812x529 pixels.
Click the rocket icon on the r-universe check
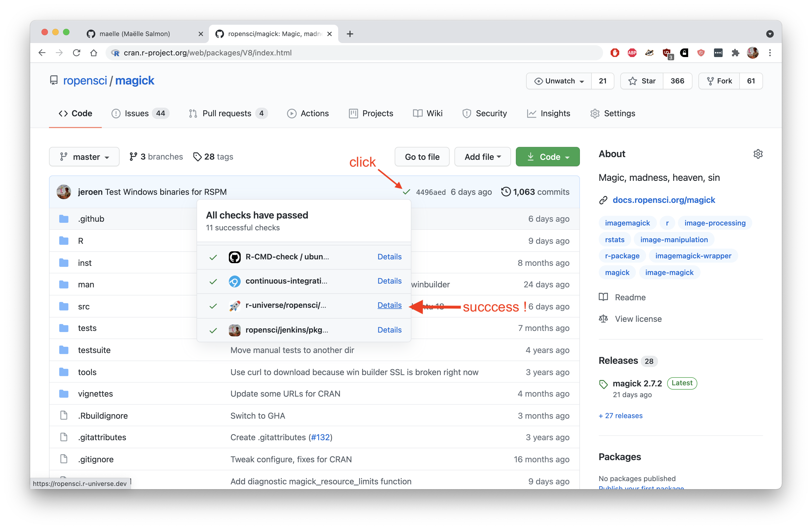coord(235,306)
